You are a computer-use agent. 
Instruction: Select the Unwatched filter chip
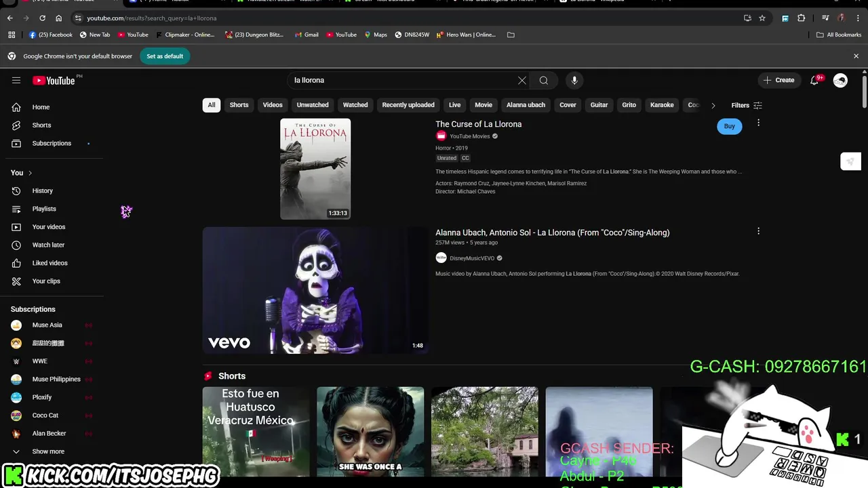coord(313,105)
